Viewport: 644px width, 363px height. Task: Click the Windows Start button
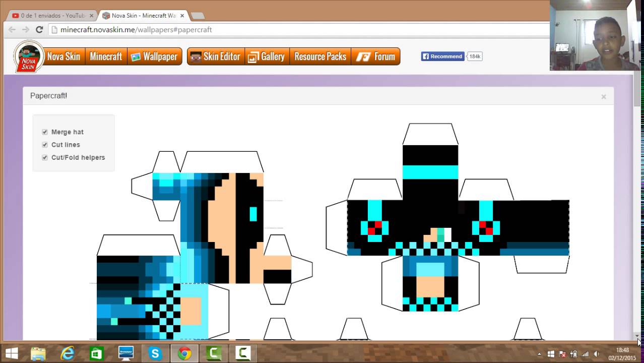pyautogui.click(x=11, y=353)
